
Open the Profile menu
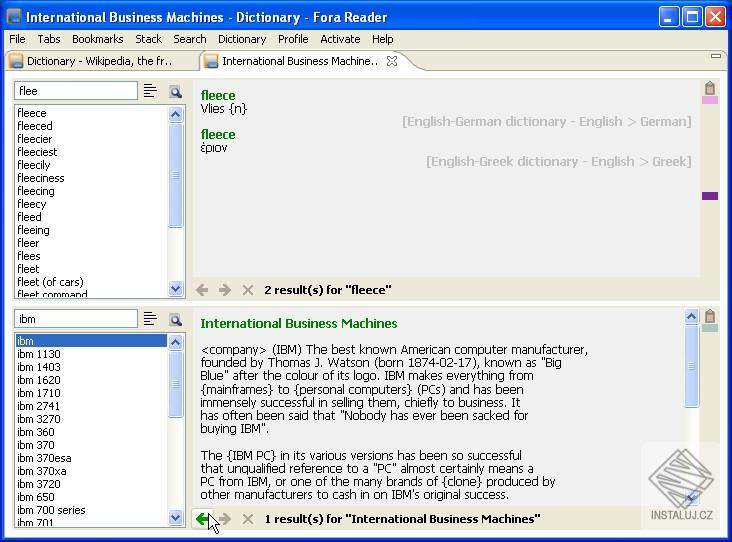point(293,39)
